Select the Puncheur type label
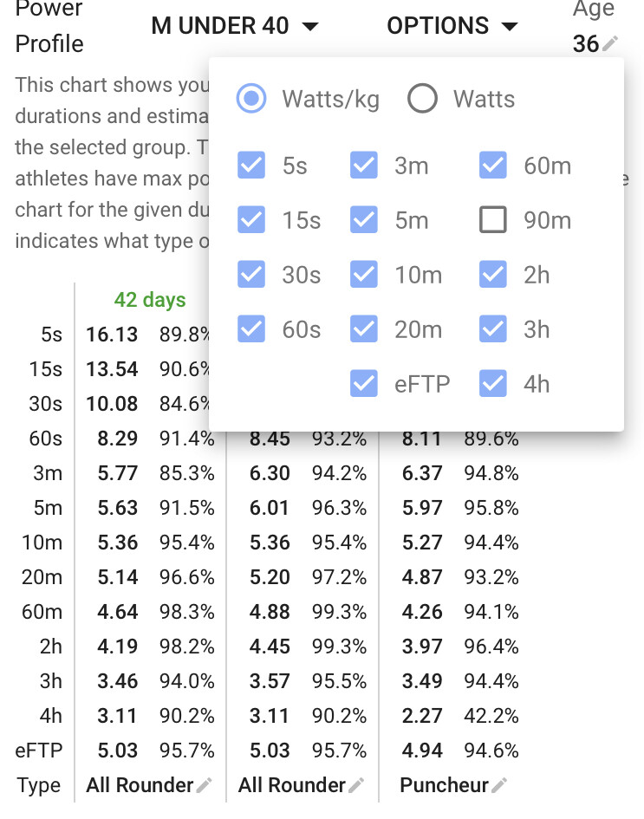The width and height of the screenshot is (644, 819). pos(444,785)
